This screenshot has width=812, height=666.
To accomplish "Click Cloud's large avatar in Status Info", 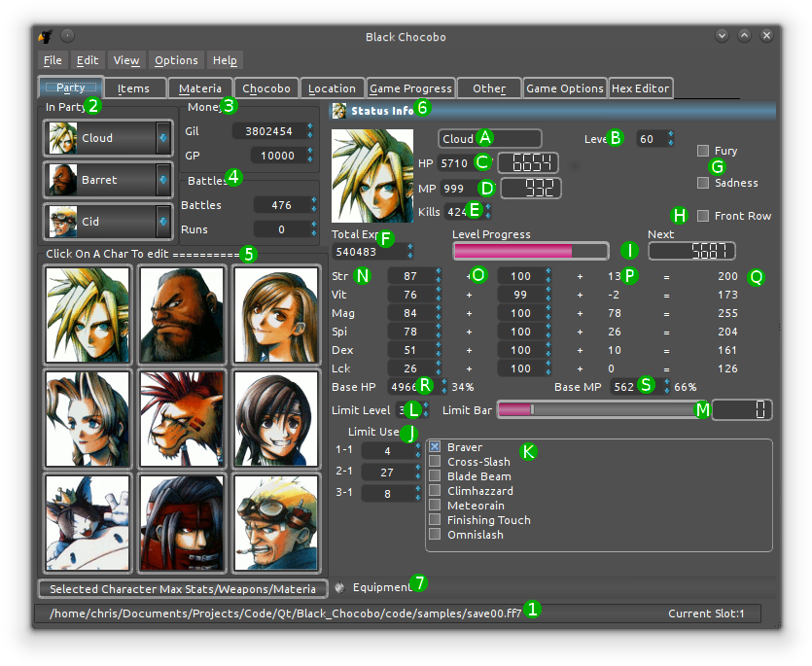I will (x=372, y=176).
